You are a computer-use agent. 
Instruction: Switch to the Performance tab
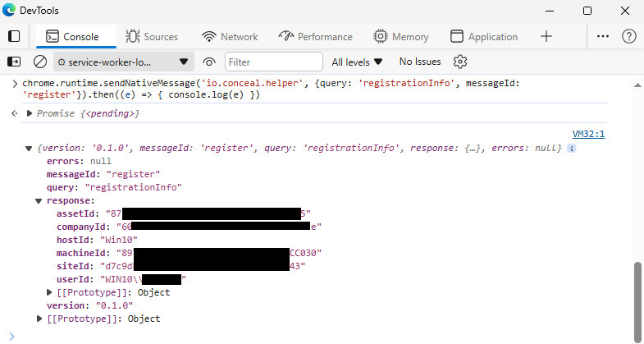click(x=315, y=37)
